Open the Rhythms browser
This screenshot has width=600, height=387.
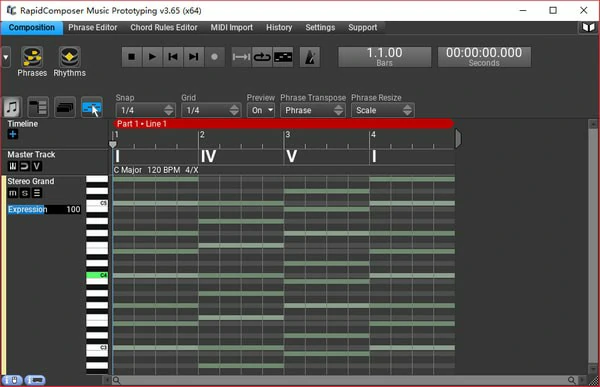[69, 61]
